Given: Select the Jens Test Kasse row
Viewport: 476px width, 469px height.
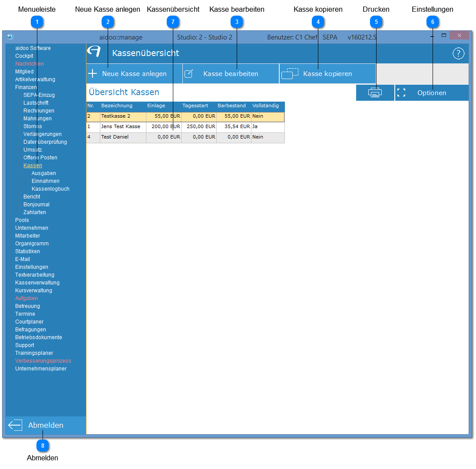Looking at the screenshot, I should click(185, 127).
